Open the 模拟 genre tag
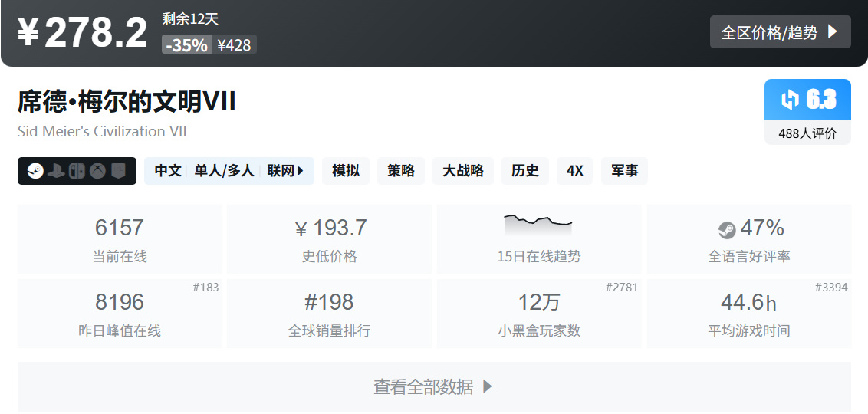Screen dimensions: 868x414 345,171
